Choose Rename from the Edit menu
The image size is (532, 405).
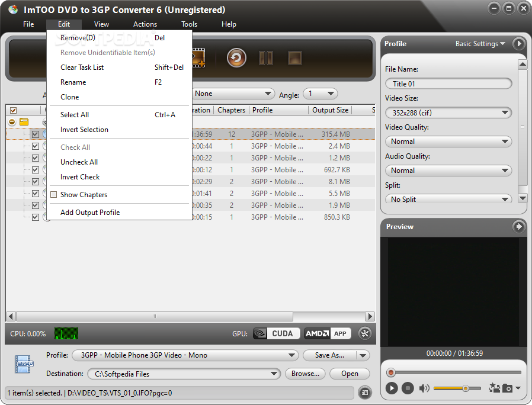click(120, 82)
